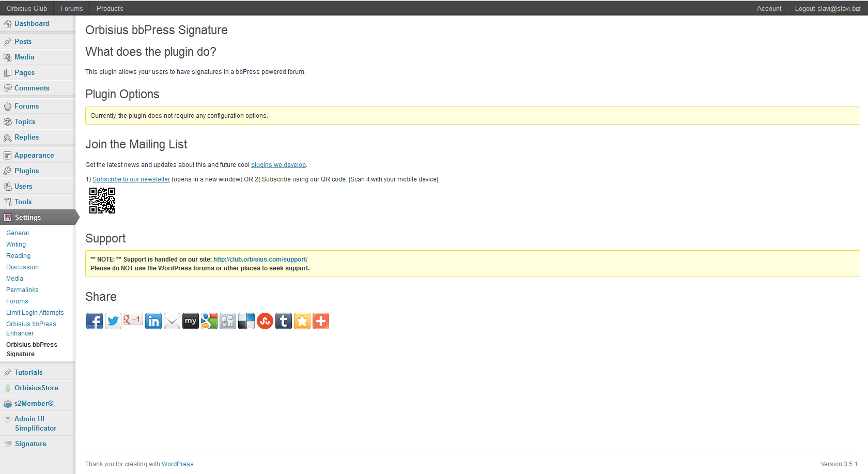Click the Google +1 share button
Viewport: 868px width, 474px height.
point(133,320)
